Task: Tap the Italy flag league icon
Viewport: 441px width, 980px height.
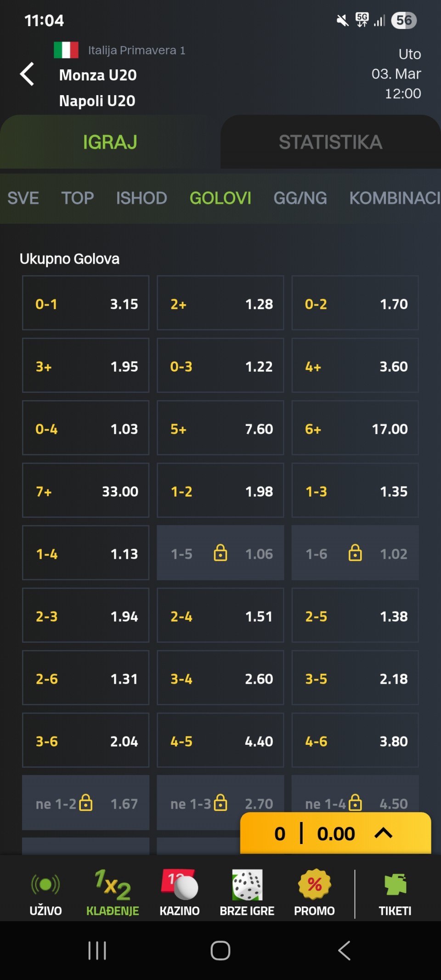Action: pyautogui.click(x=66, y=50)
